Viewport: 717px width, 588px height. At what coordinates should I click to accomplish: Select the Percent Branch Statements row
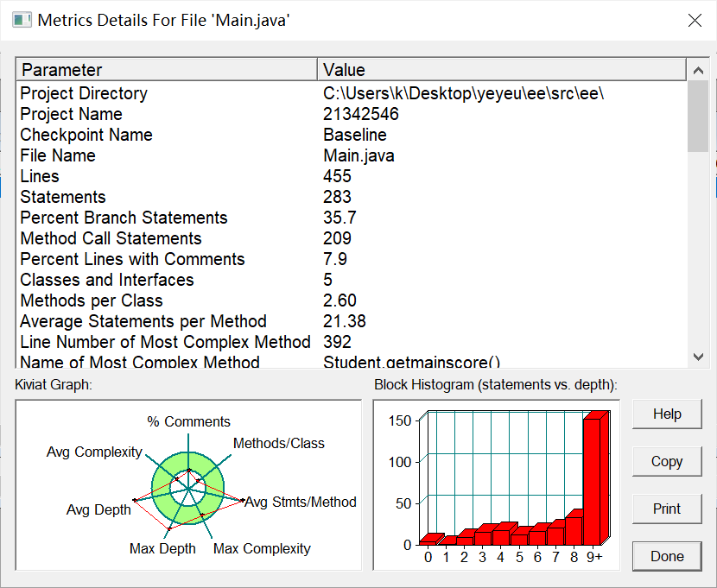click(x=352, y=218)
